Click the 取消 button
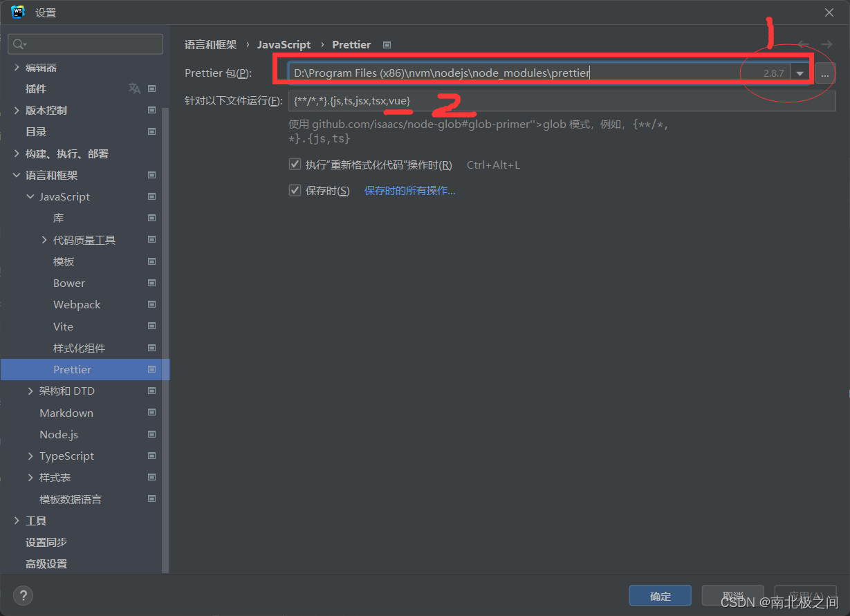The image size is (850, 616). click(733, 596)
